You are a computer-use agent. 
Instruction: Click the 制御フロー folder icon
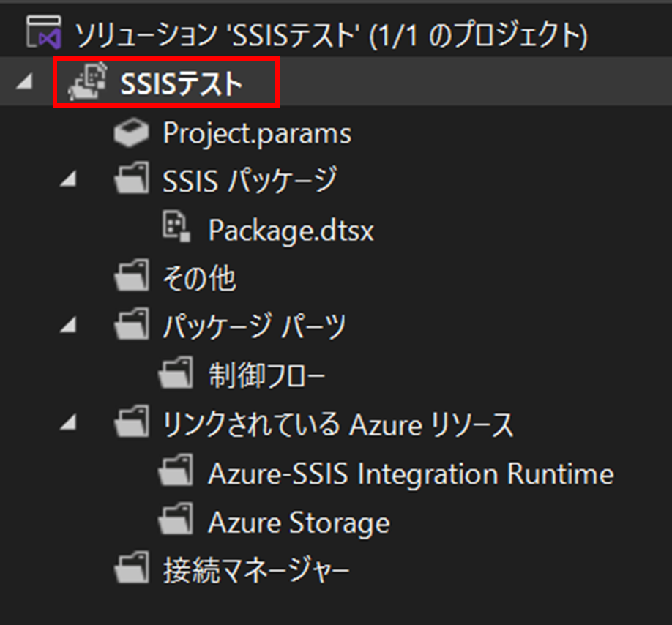[176, 373]
